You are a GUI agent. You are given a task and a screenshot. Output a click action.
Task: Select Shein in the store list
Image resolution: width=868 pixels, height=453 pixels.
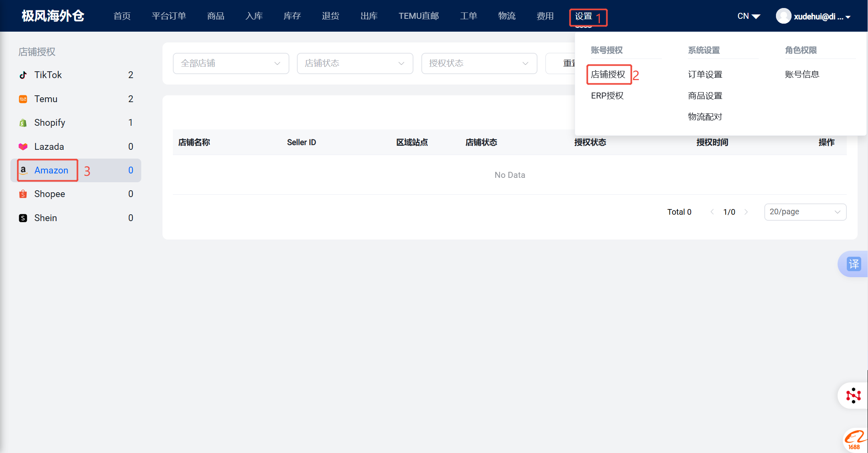click(x=76, y=218)
